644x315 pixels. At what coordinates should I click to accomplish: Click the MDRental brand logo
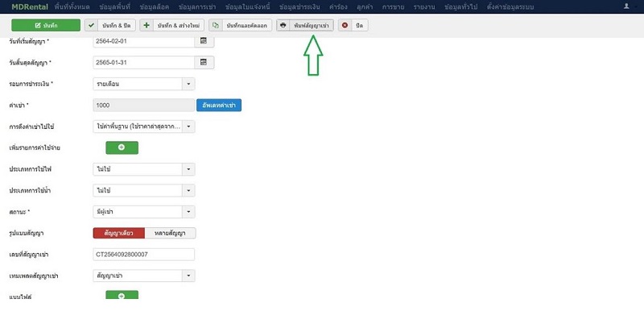30,7
